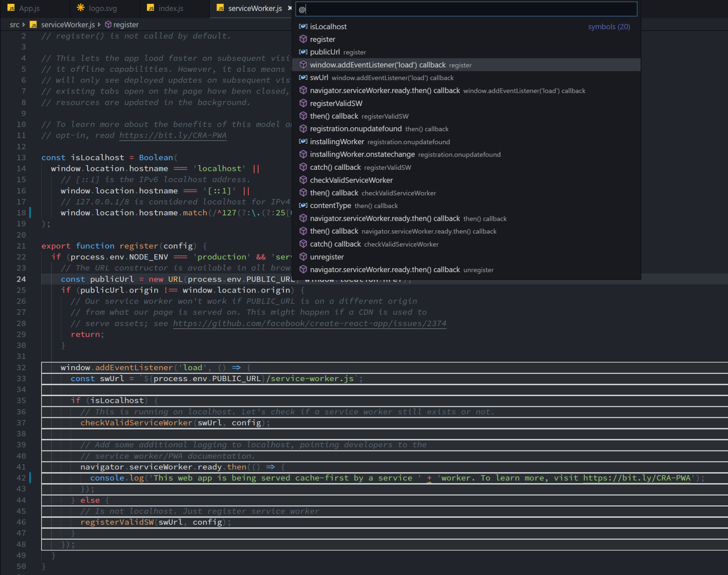Screen dimensions: 728x575
Task: Click JS icon in breadcrumb bar
Action: pyautogui.click(x=33, y=24)
